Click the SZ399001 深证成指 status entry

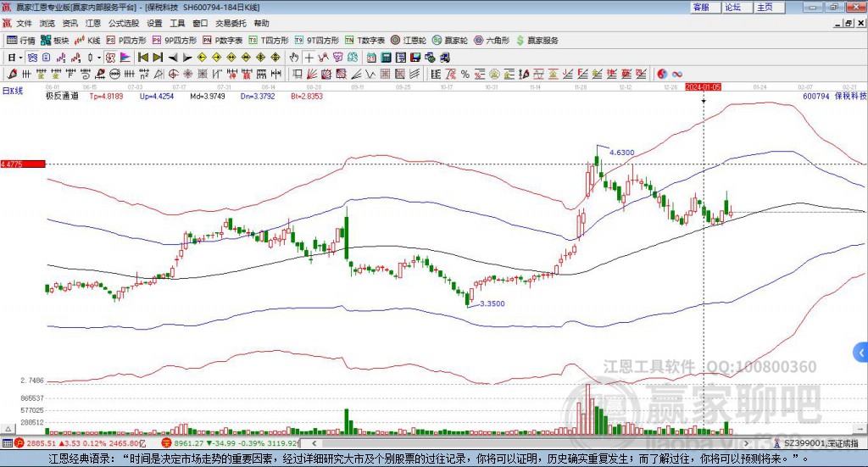coord(816,443)
